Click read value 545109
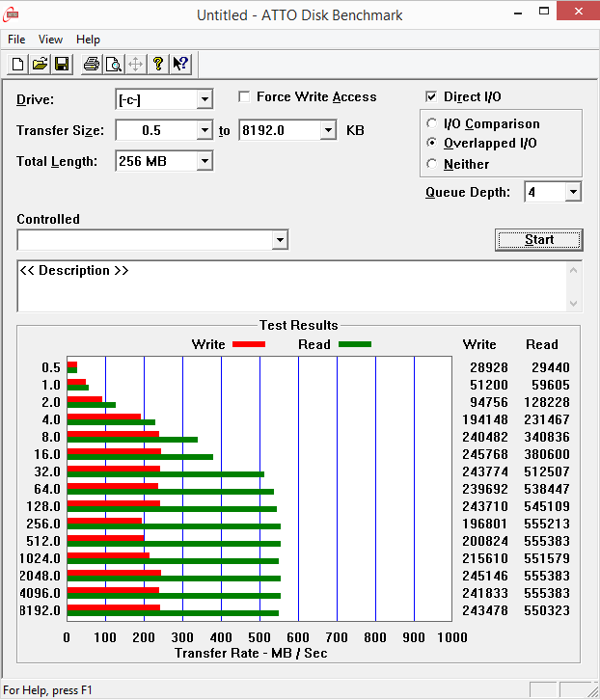 pyautogui.click(x=547, y=506)
